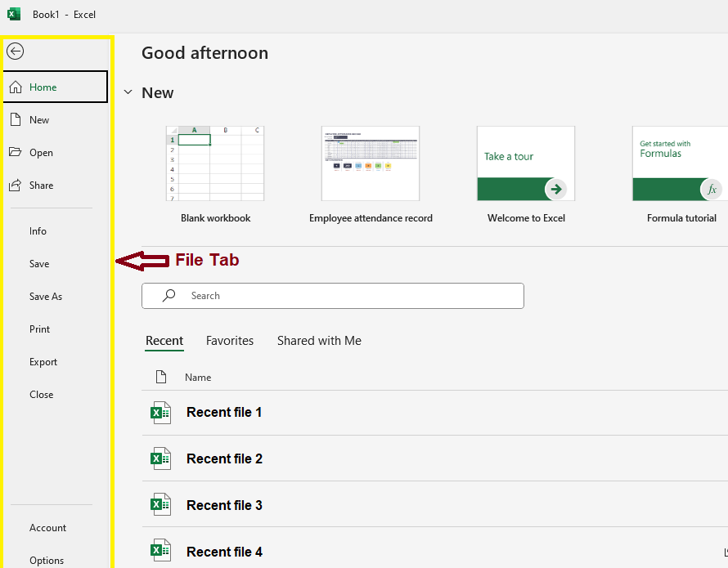728x568 pixels.
Task: Open Recent file 4
Action: pos(224,552)
